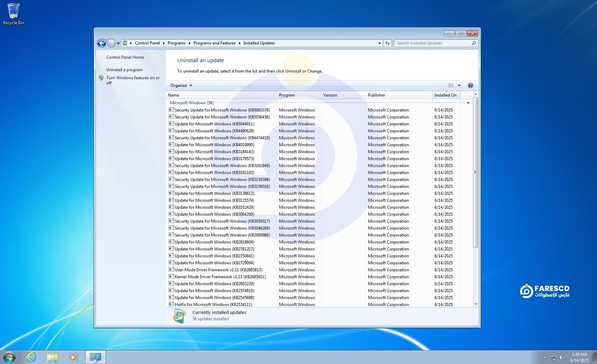Select Update for Microsoft Windows (KB3138612)
Screen dimensions: 597x364
coord(214,193)
